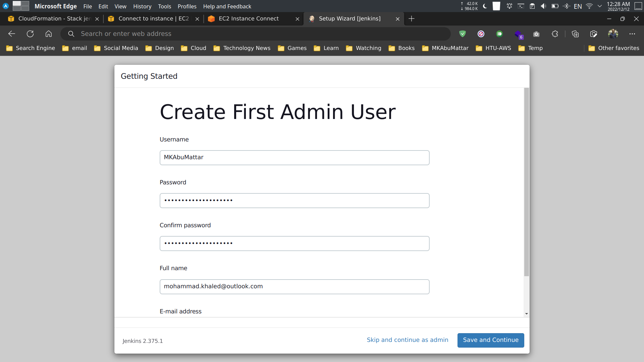Click Save and Continue
Screen dimensions: 644x362
(490, 340)
